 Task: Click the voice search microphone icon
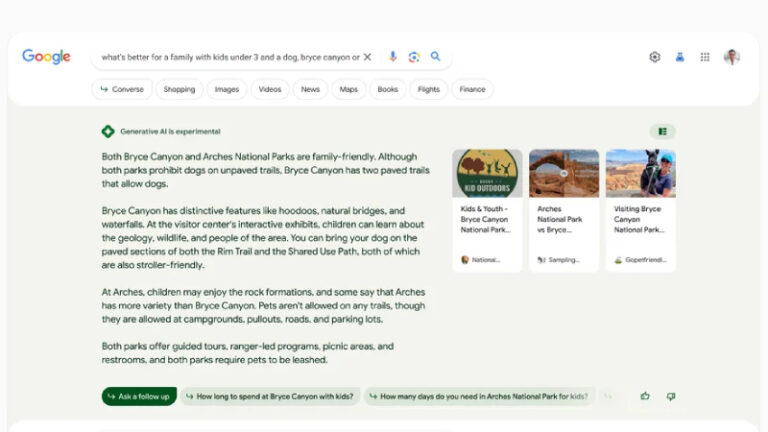393,57
